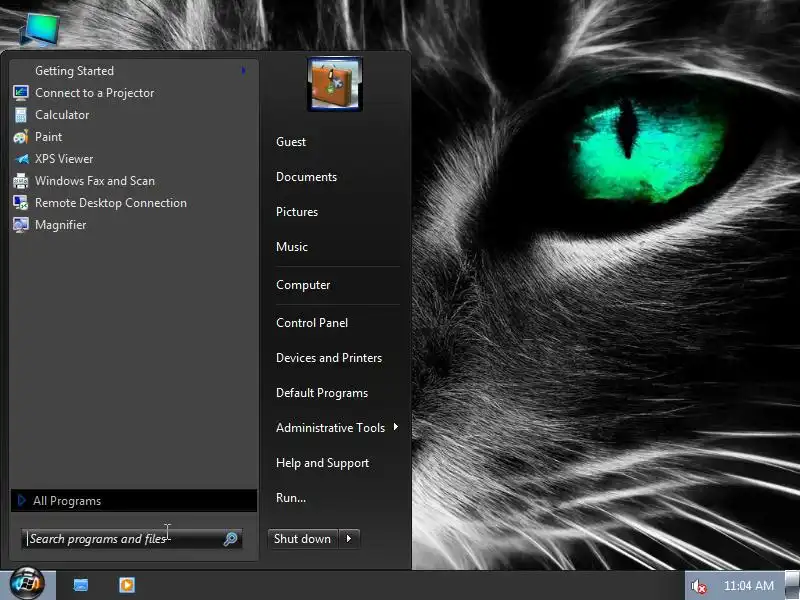Click the Show desktop button
Viewport: 800px width, 600px height.
793,585
